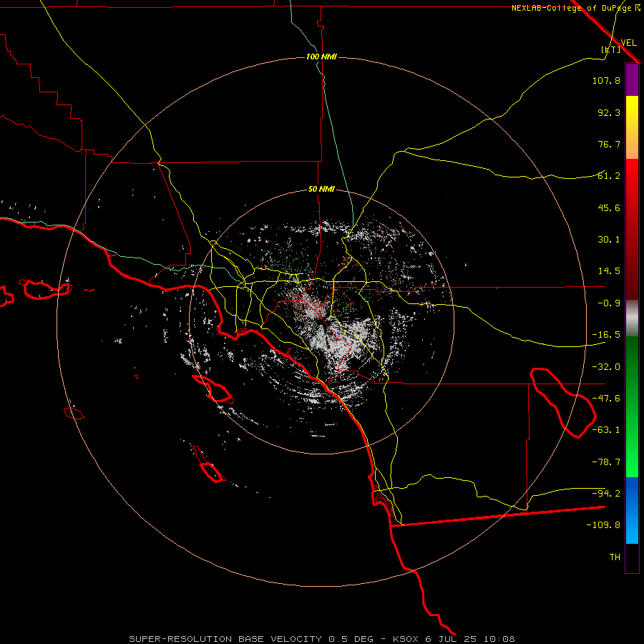The image size is (644, 644).
Task: Click the gray segment of the color bar
Action: coord(632,318)
